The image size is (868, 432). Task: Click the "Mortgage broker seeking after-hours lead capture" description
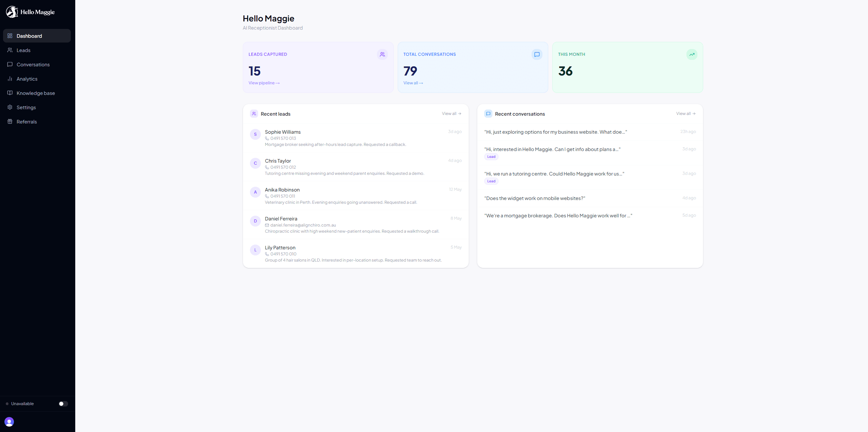click(335, 145)
